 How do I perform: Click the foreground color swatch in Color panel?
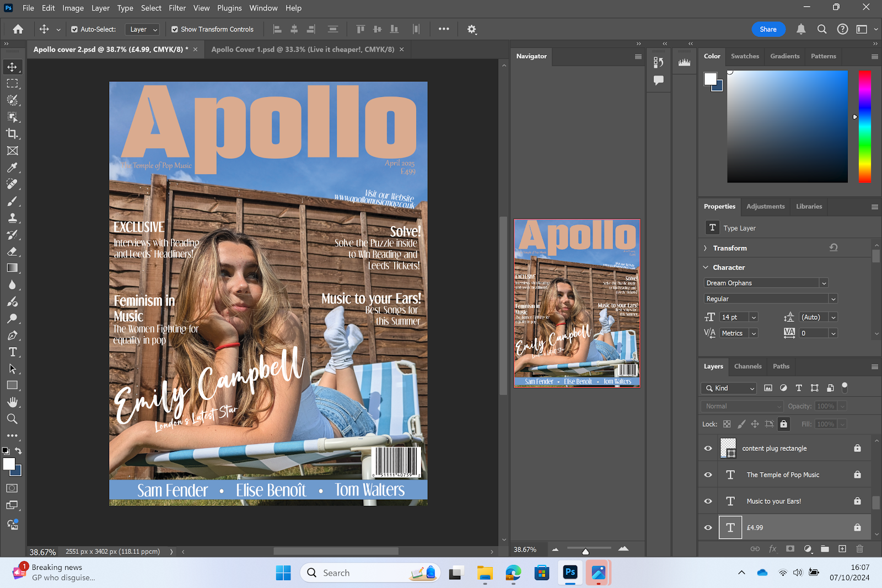point(710,79)
